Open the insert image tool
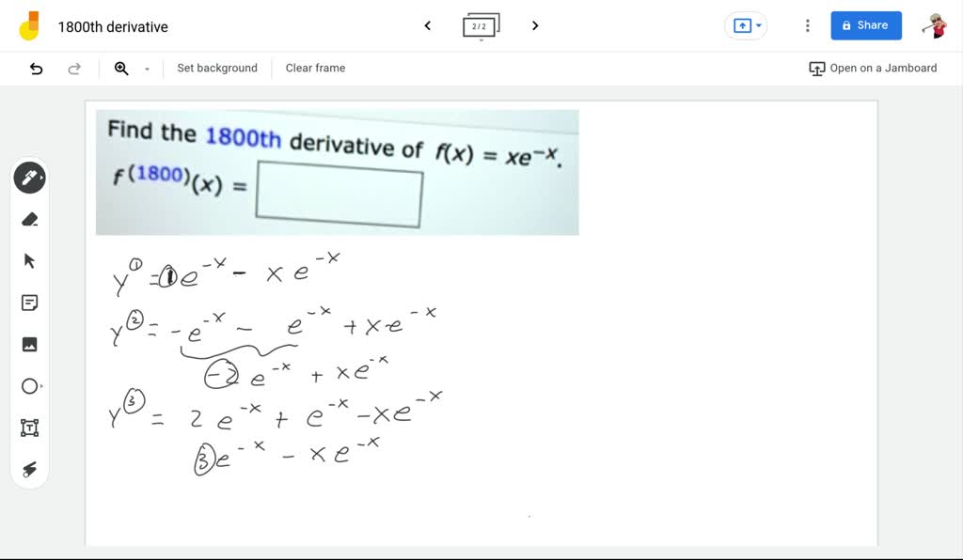Screen dimensions: 963x560 coord(29,344)
